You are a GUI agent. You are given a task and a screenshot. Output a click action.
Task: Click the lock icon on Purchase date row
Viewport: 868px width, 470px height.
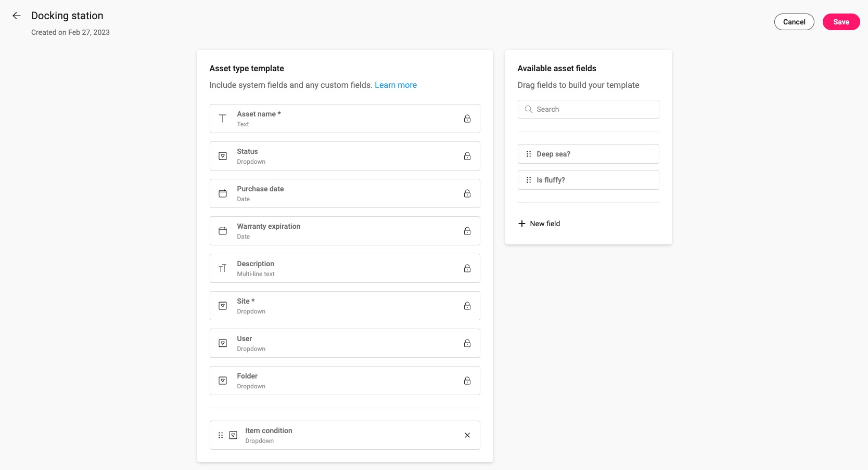(467, 193)
